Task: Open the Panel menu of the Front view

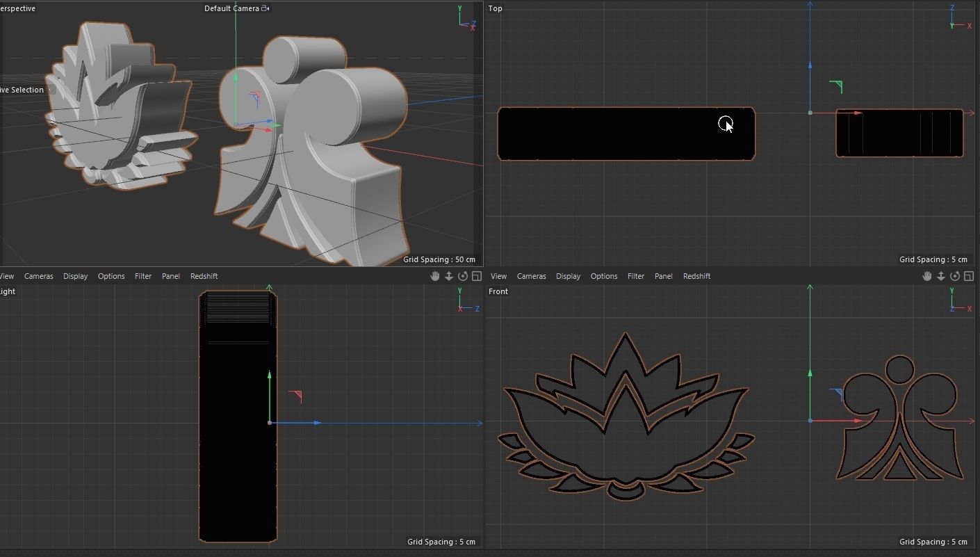Action: (664, 276)
